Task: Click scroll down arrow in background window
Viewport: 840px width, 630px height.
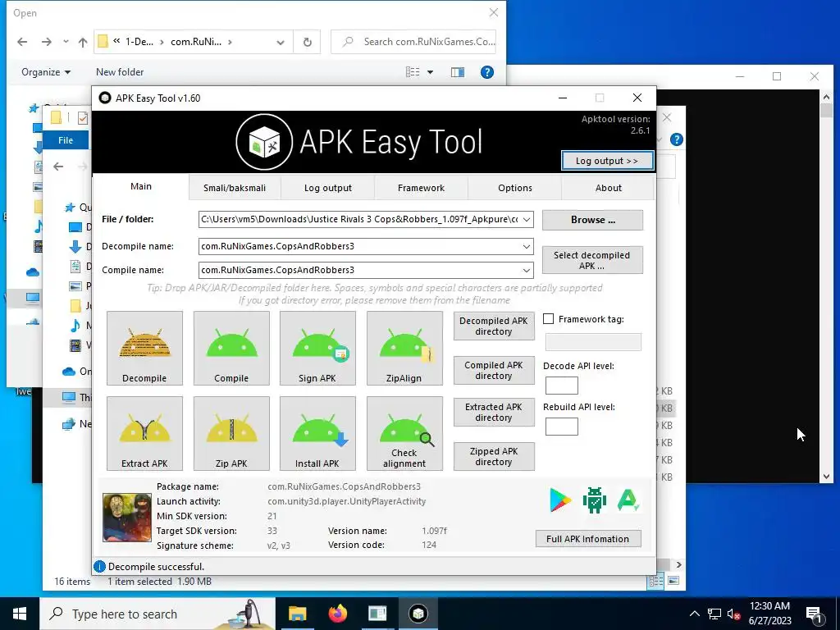Action: [x=826, y=477]
